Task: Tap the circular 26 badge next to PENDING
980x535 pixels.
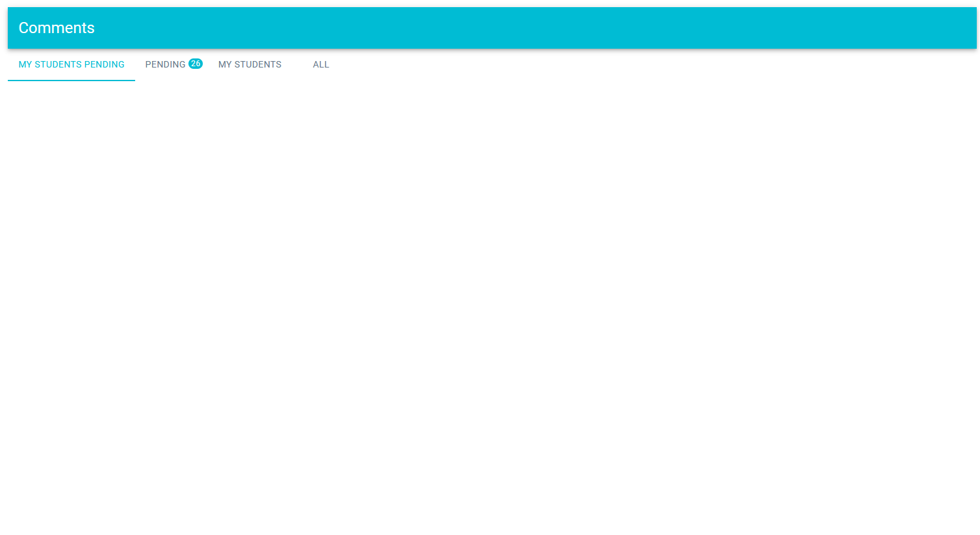Action: (x=194, y=64)
